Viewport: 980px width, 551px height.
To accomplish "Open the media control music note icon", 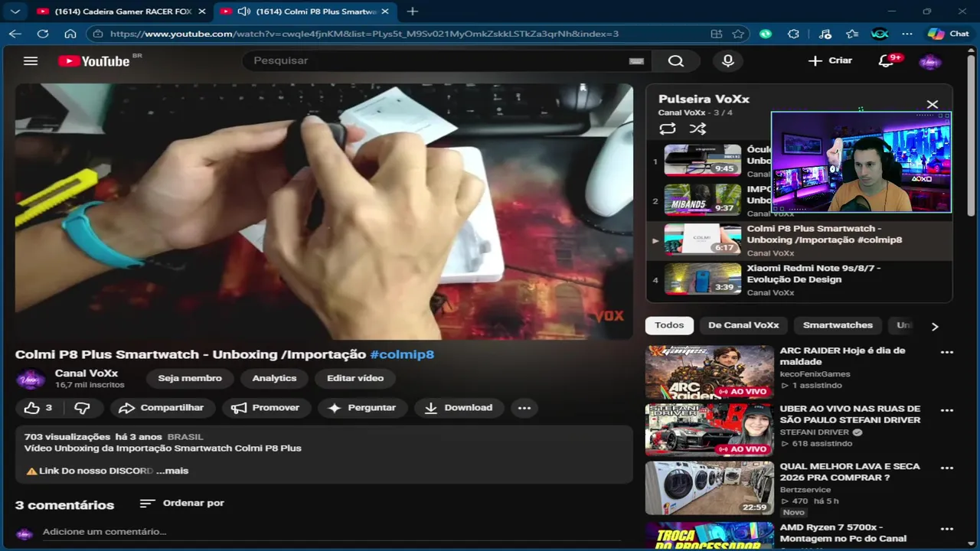I will [825, 34].
